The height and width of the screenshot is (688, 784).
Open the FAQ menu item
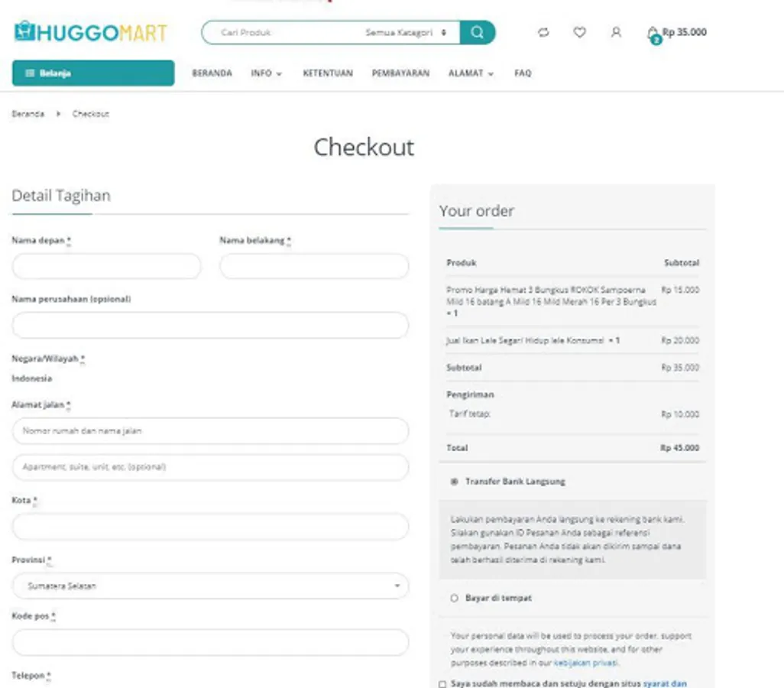point(523,73)
